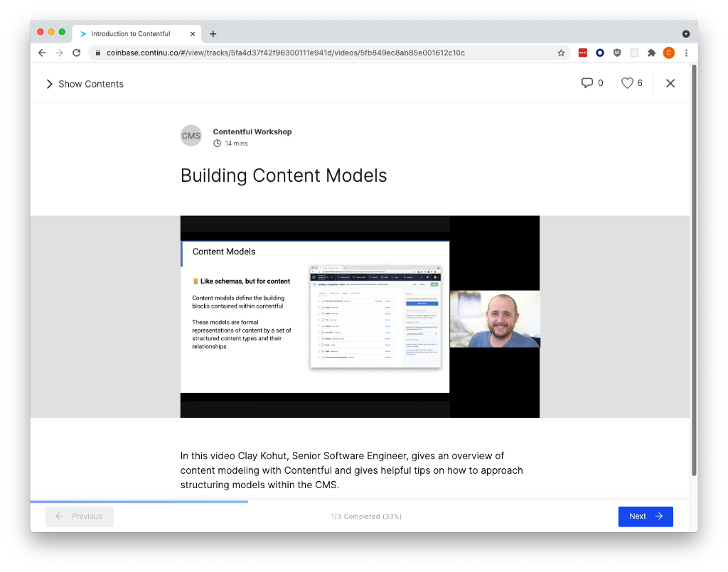Screen dimensions: 728x572
Task: Go to the Next lesson
Action: (645, 517)
